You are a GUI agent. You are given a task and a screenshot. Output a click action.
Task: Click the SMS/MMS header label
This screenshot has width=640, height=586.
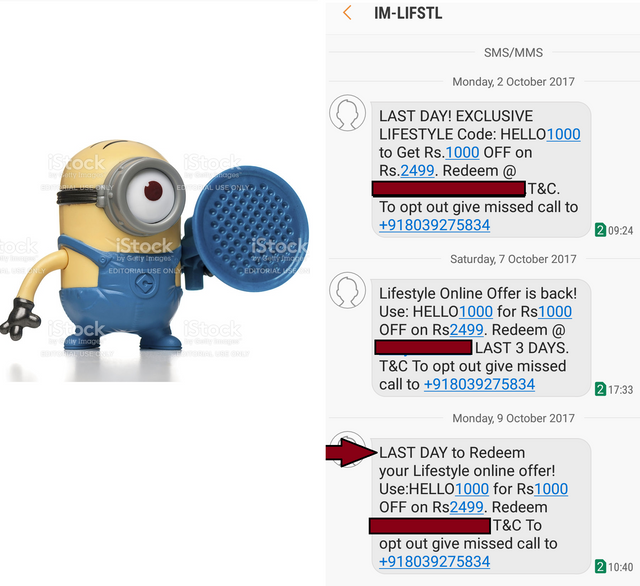tap(513, 53)
